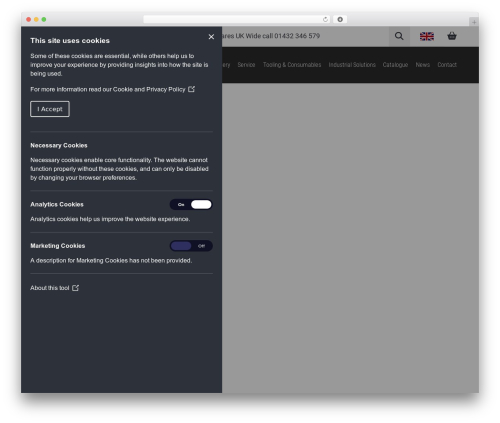The width and height of the screenshot is (500, 423).
Task: Click the browser downloads icon
Action: tap(340, 19)
